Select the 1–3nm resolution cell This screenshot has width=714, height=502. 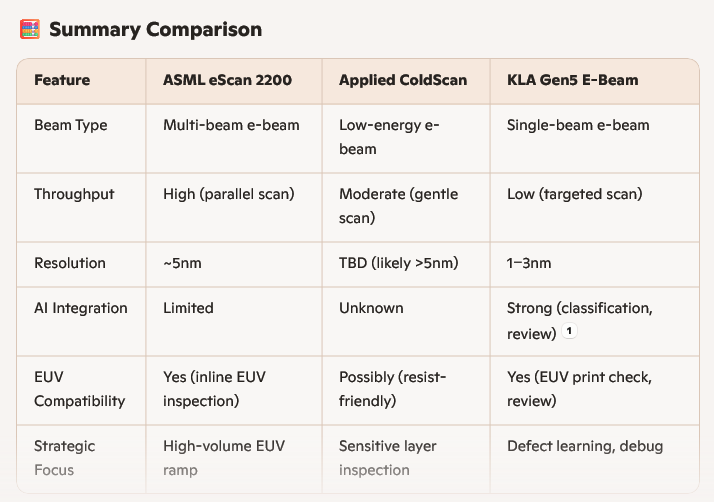[529, 263]
